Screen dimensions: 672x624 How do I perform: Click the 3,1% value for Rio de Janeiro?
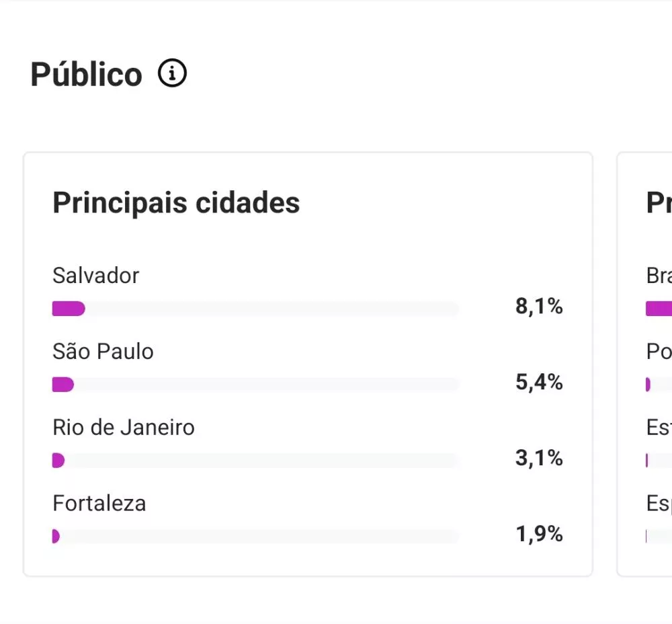539,459
